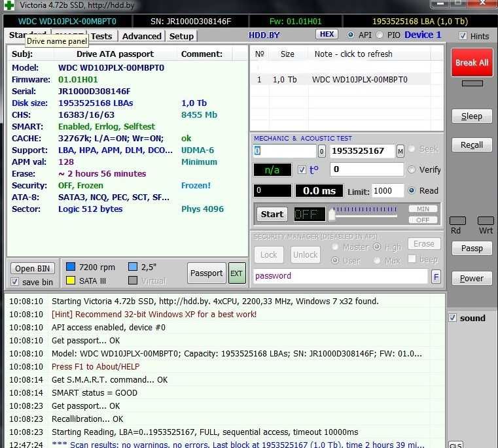Switch to the Advanced tab
Image resolution: width=498 pixels, height=448 pixels.
(x=141, y=36)
